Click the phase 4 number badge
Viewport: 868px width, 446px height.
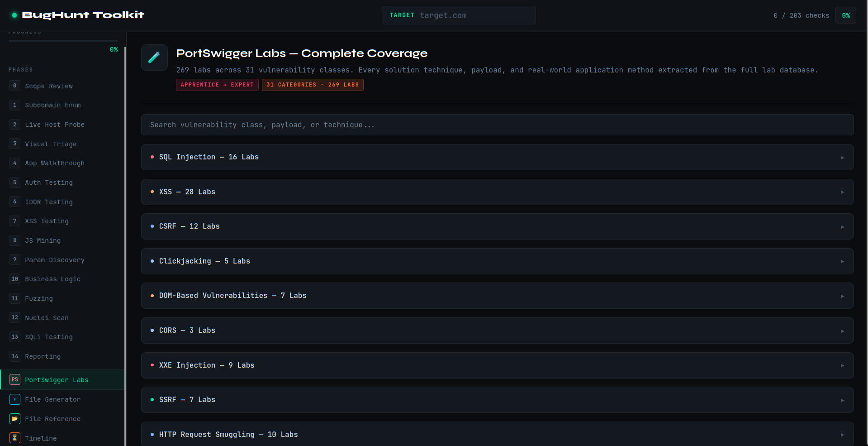(x=15, y=163)
